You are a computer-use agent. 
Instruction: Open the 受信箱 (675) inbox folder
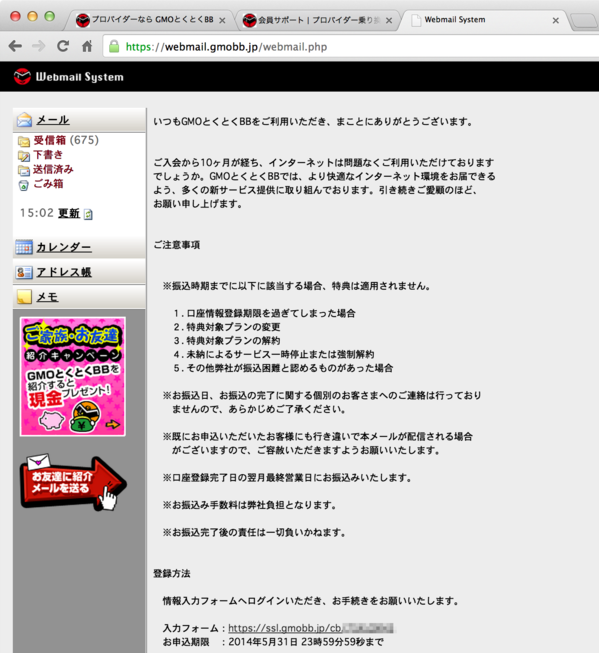point(66,140)
